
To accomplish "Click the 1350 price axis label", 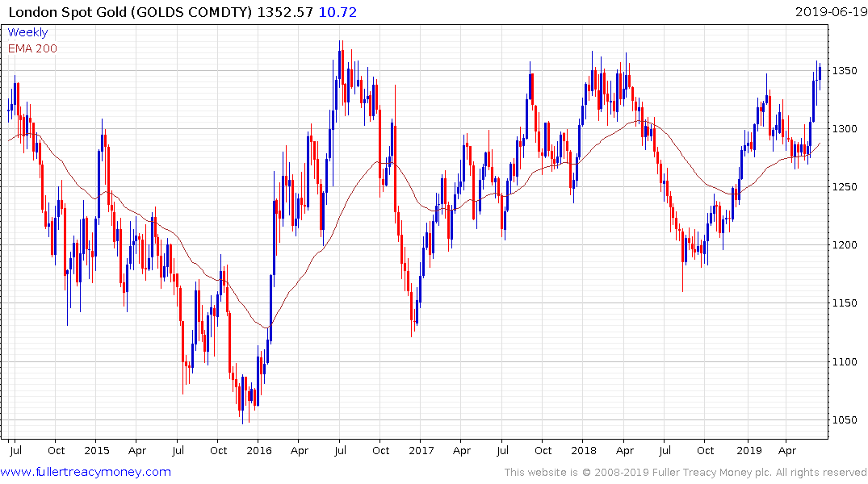I will (x=845, y=71).
